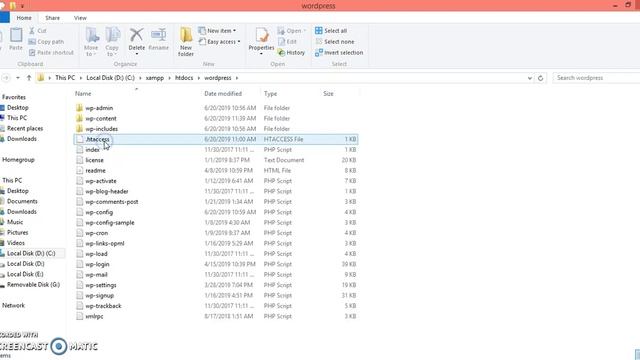Click the Edit command in ribbon
The image size is (640, 360).
(287, 42)
